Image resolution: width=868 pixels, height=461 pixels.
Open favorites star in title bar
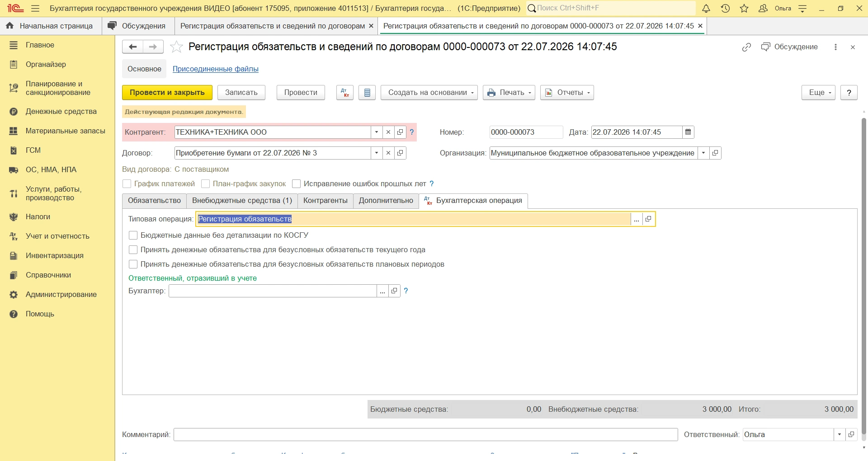(x=744, y=9)
